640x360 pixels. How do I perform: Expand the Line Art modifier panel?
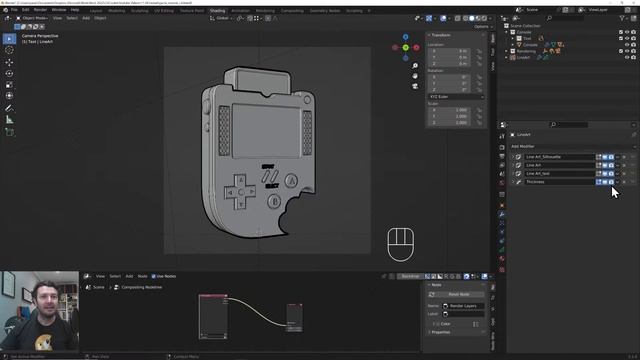(513, 165)
